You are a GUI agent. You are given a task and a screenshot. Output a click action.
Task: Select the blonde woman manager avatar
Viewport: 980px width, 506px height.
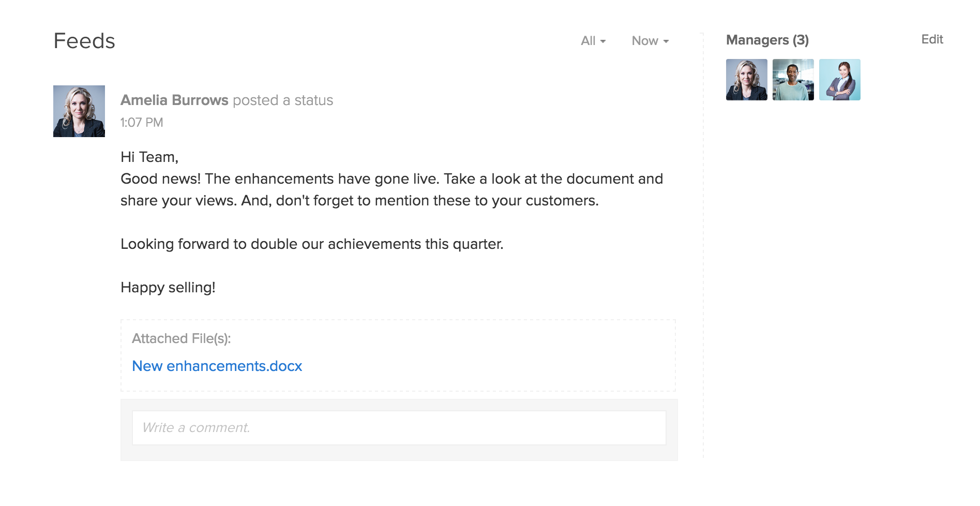(x=746, y=80)
